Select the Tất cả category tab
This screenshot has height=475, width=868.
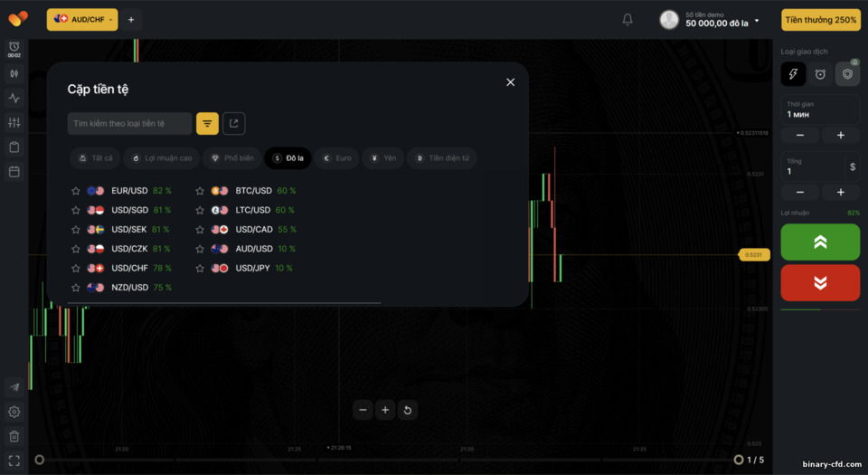[95, 158]
